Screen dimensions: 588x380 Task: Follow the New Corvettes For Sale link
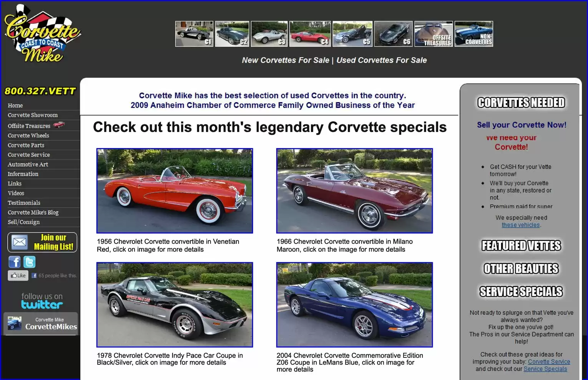point(286,60)
